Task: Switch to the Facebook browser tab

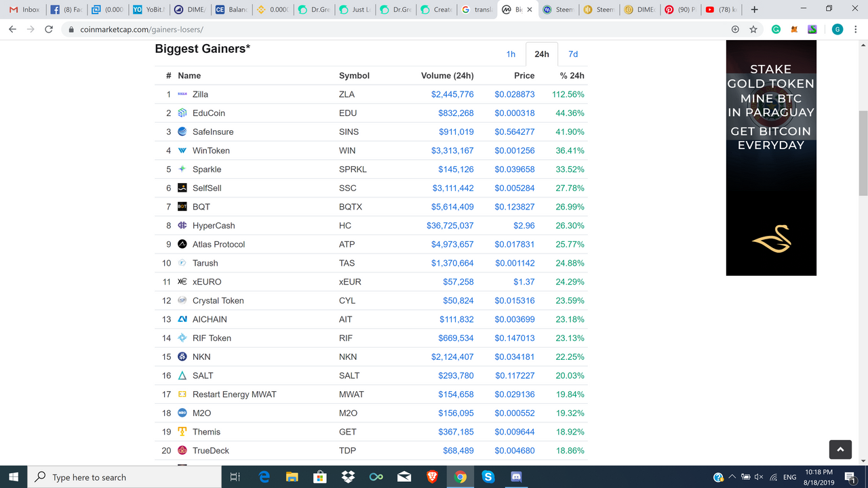Action: (66, 9)
